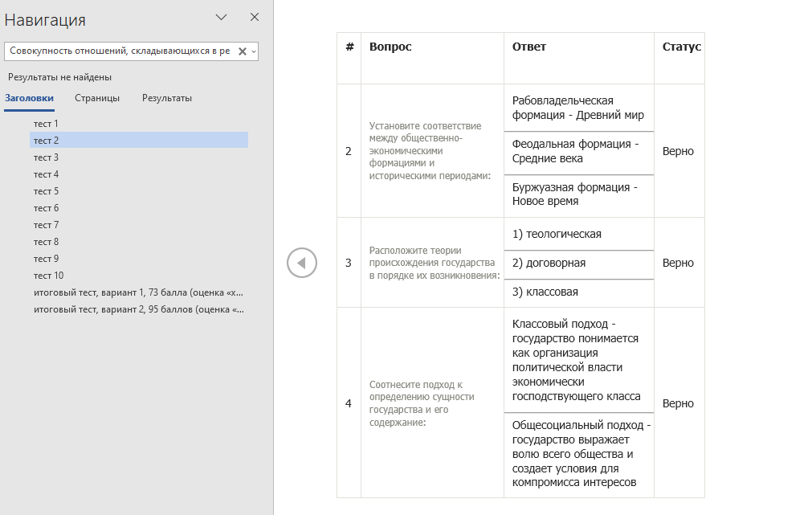Click the # column header

tap(349, 47)
